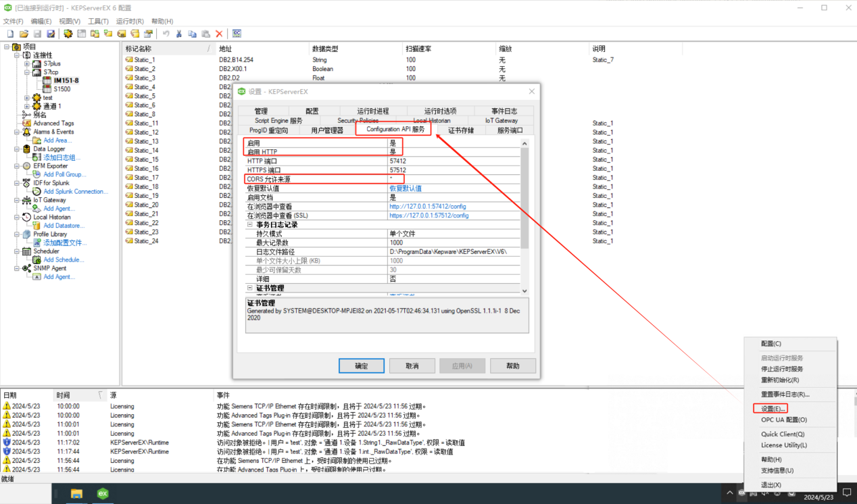Open a project using the open folder icon
Screen dimensions: 857x504
[25, 33]
